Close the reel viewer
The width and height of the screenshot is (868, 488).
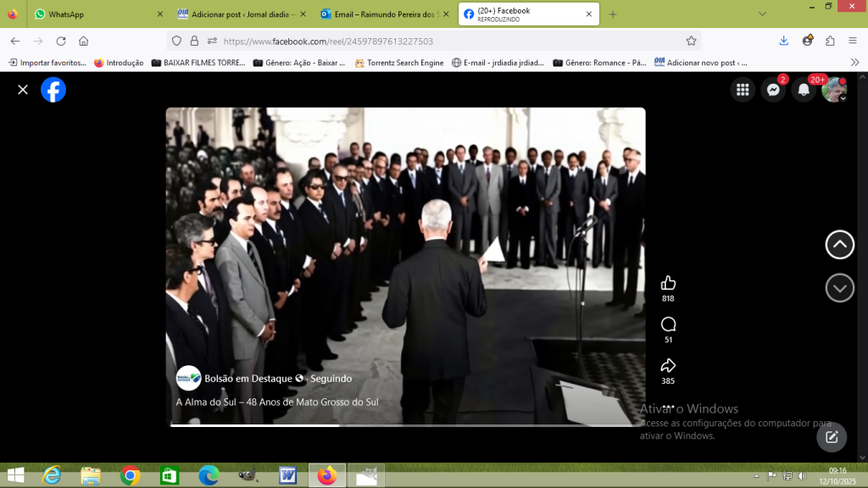point(23,90)
